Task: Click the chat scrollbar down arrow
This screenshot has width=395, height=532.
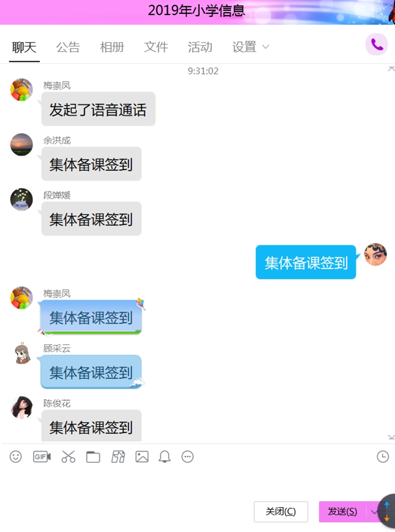Action: 391,437
